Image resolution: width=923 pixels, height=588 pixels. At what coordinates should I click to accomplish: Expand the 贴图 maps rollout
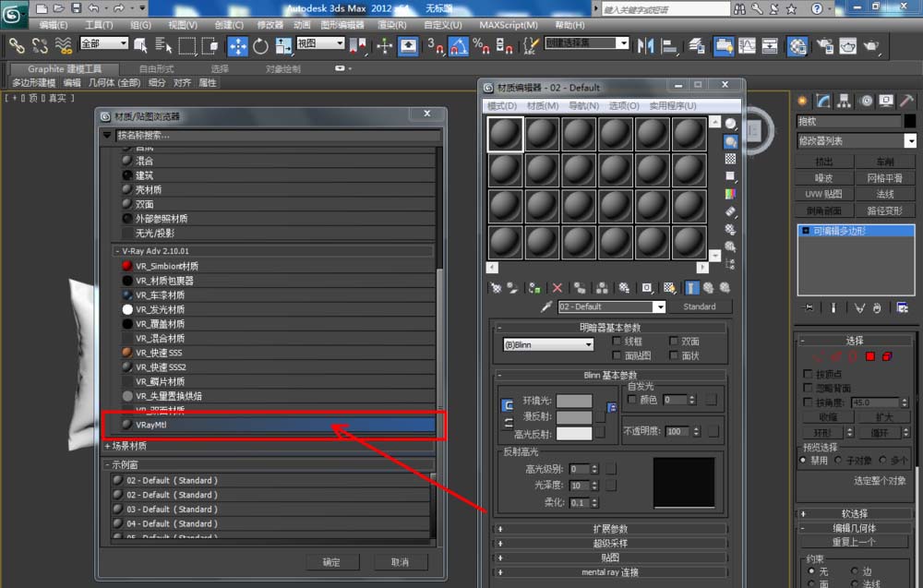(x=610, y=558)
